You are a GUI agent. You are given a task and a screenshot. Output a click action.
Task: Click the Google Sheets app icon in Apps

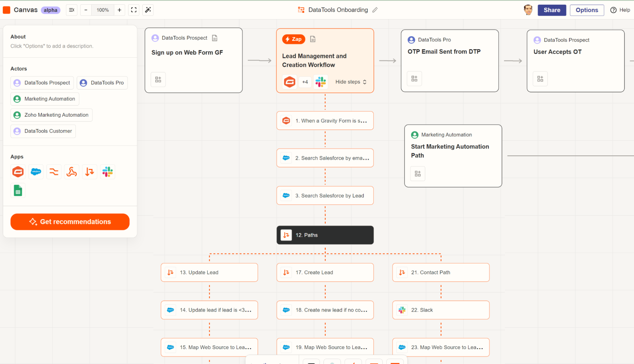tap(18, 191)
